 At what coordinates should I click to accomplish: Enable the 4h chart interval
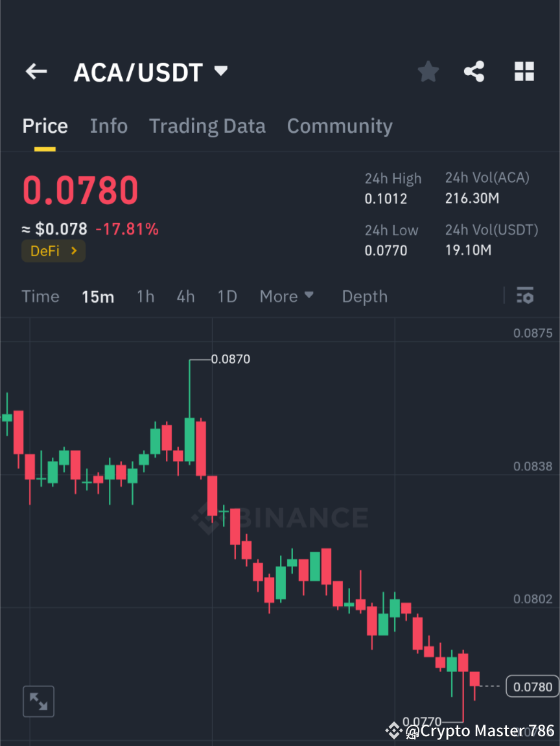pos(185,296)
